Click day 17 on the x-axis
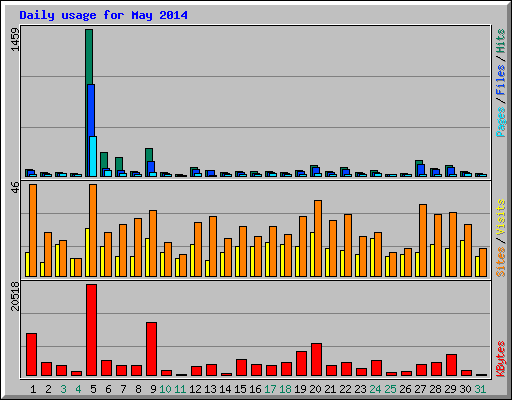The image size is (512, 400). click(x=270, y=389)
